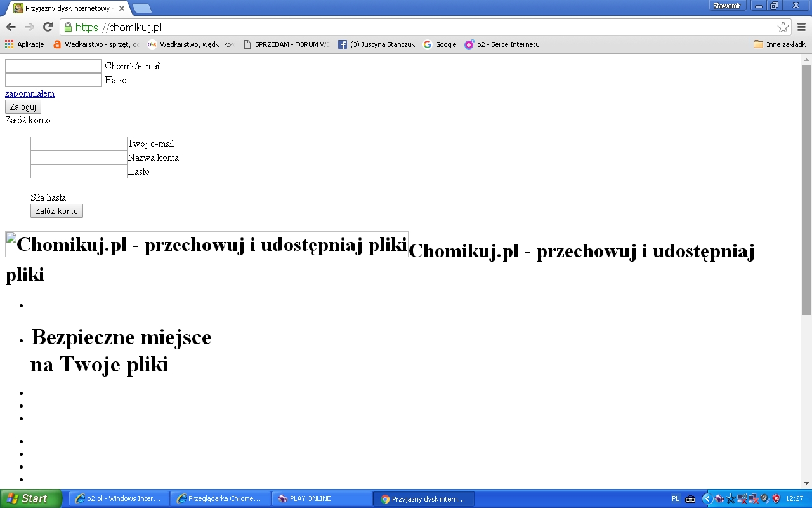The height and width of the screenshot is (508, 812).
Task: Close the Przyjazny dysk internetowy tab
Action: point(122,8)
